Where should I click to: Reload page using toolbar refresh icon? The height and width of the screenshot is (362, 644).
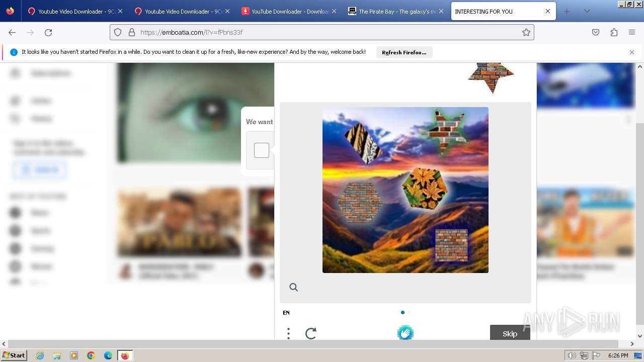point(48,32)
